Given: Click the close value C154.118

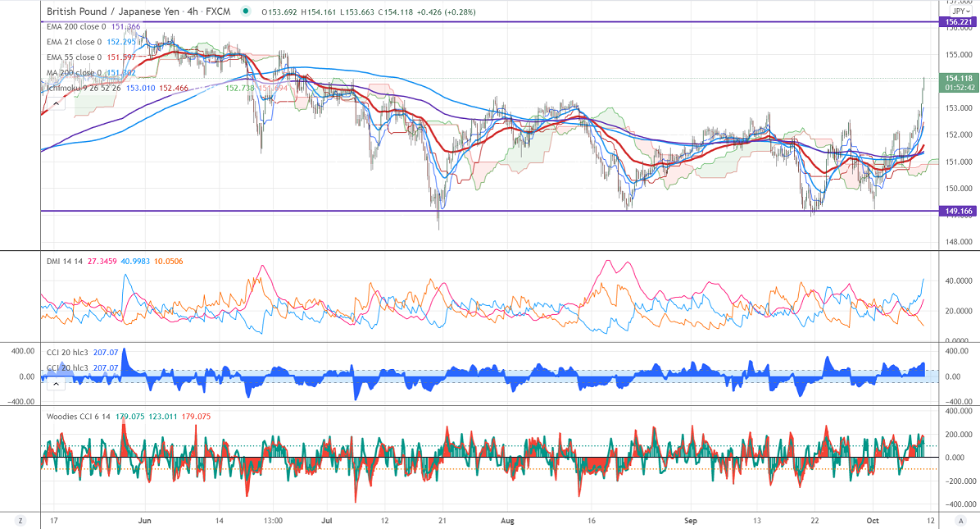Looking at the screenshot, I should click(x=396, y=11).
